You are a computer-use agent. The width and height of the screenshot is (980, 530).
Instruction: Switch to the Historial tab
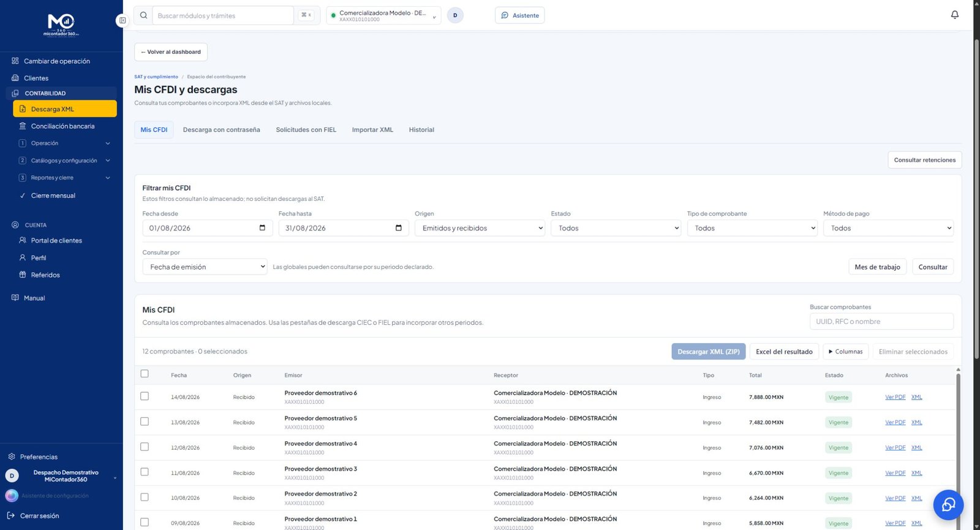pos(421,130)
